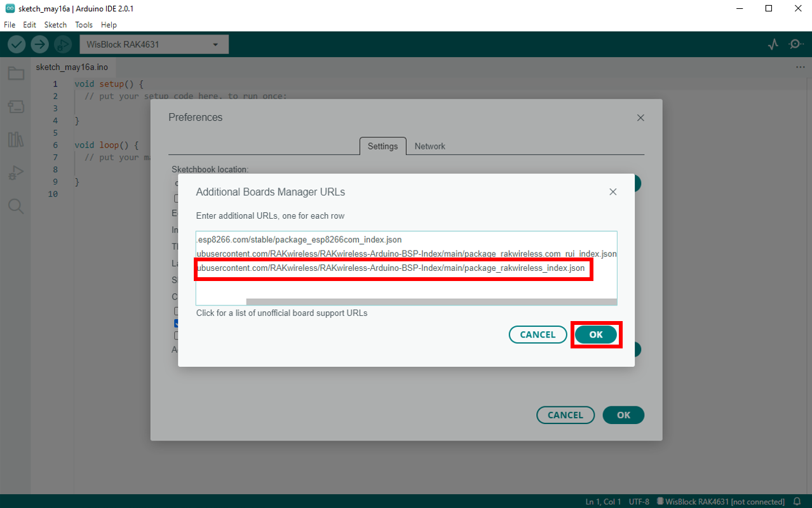Open the Edit menu

(29, 25)
